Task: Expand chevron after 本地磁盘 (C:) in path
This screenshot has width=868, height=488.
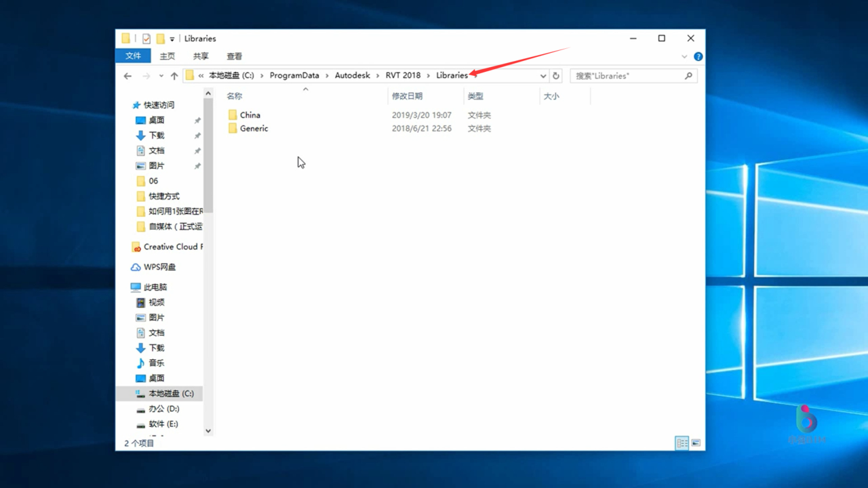Action: (x=262, y=76)
